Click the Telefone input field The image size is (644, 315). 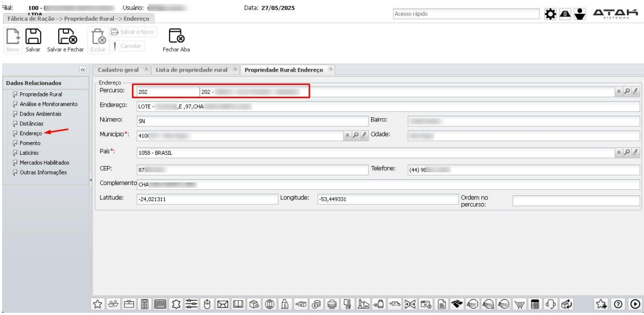pyautogui.click(x=523, y=170)
